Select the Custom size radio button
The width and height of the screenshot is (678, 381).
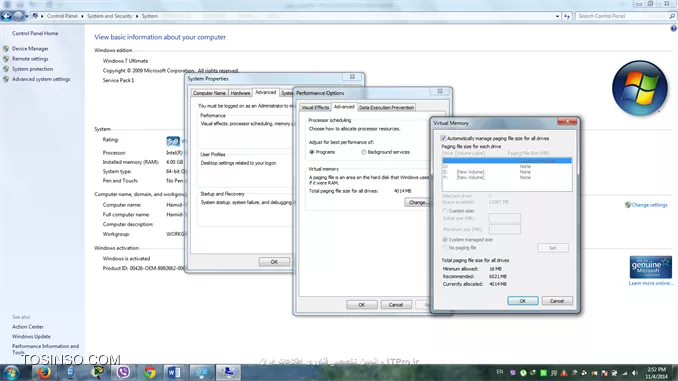click(445, 211)
